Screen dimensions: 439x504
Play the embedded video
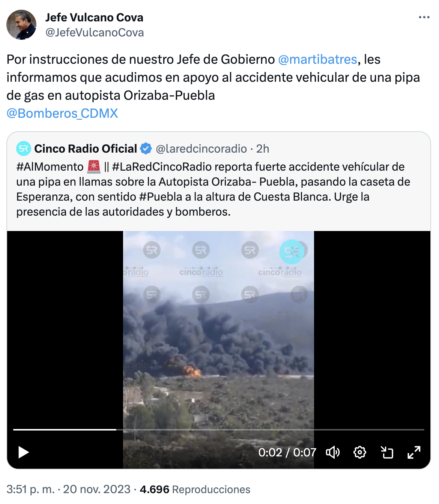(24, 452)
